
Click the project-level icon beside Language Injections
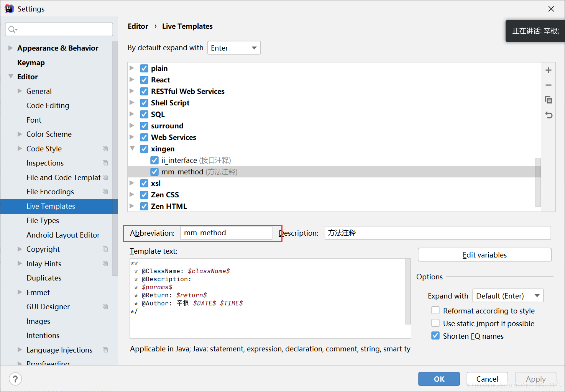[x=105, y=350]
